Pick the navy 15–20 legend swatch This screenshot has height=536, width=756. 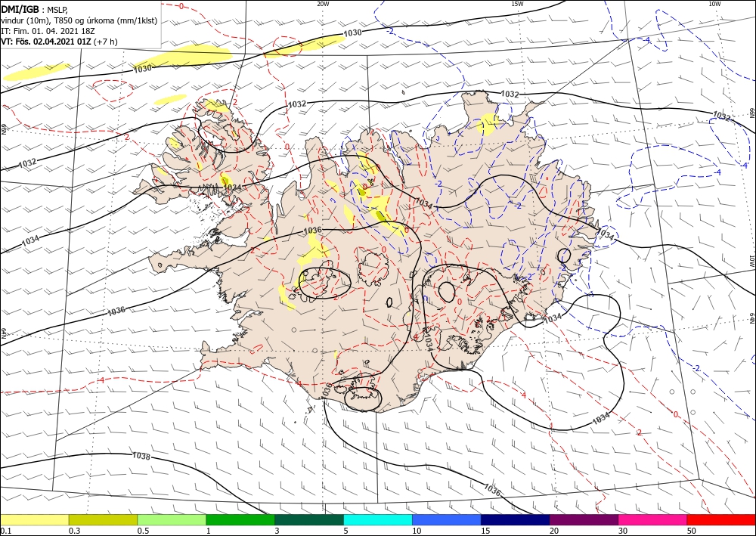(516, 519)
